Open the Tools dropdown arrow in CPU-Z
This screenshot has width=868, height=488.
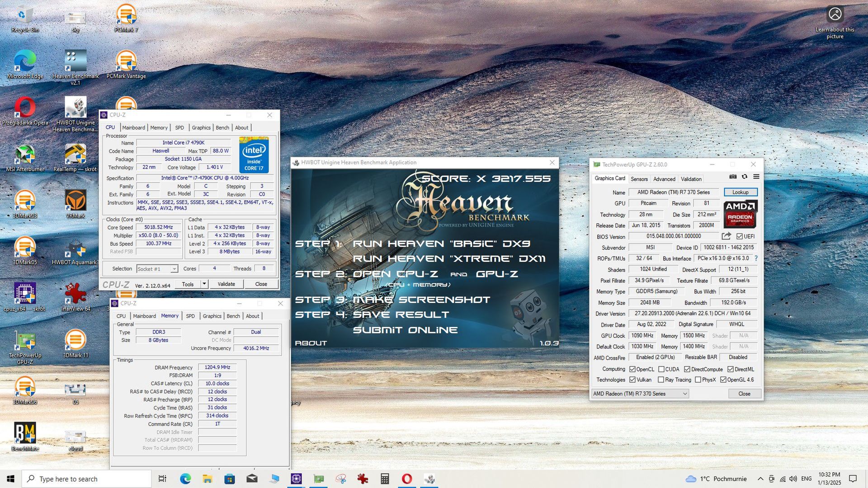[204, 284]
